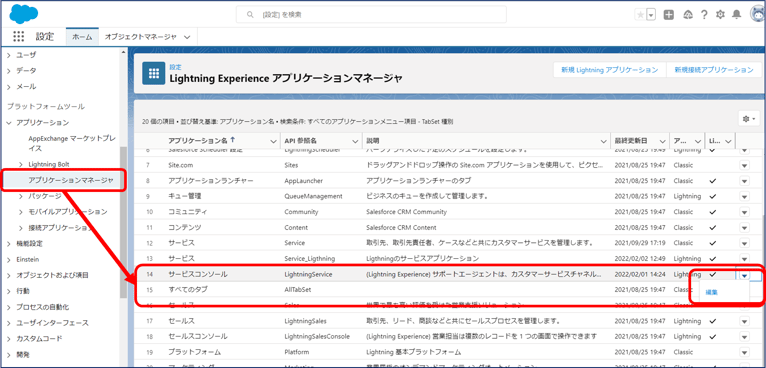Expand プロセスの自動化 in sidebar

(x=9, y=307)
